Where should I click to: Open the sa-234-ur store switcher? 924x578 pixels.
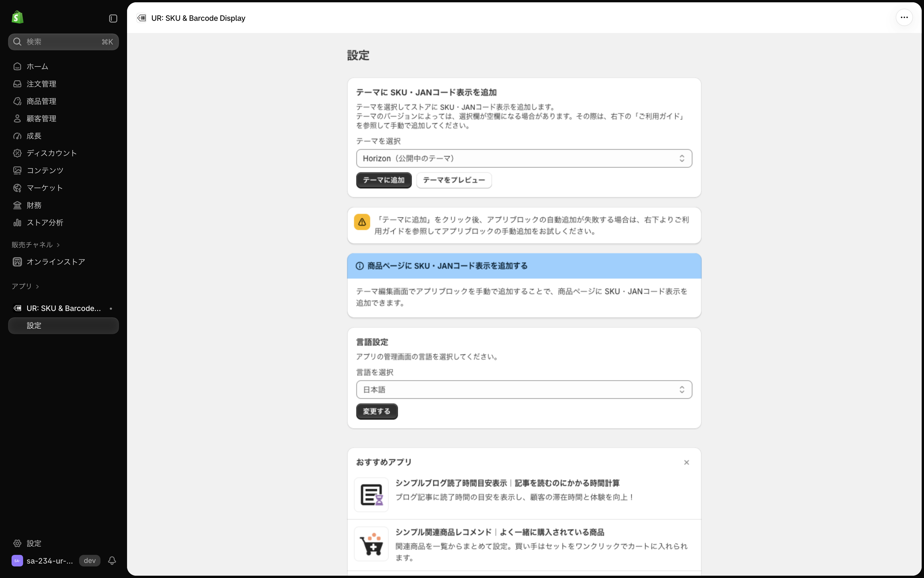(x=43, y=561)
